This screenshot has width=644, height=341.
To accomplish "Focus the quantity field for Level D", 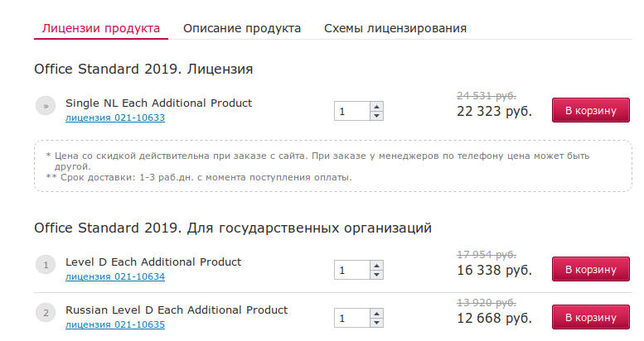I will pos(352,270).
